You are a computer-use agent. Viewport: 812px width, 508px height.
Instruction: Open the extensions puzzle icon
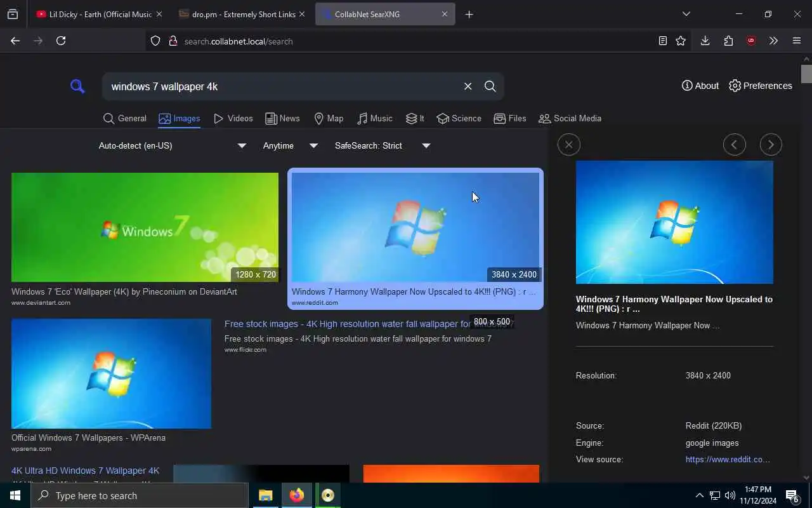tap(728, 41)
